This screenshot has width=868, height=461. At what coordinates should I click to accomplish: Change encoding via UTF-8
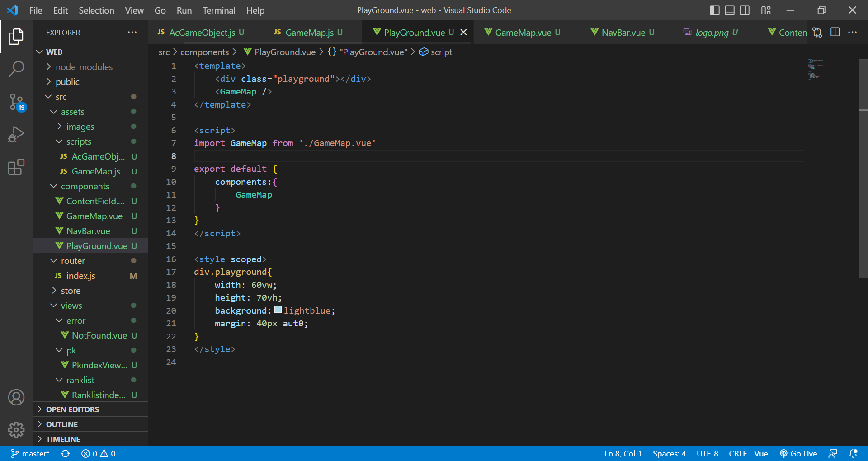pos(708,453)
